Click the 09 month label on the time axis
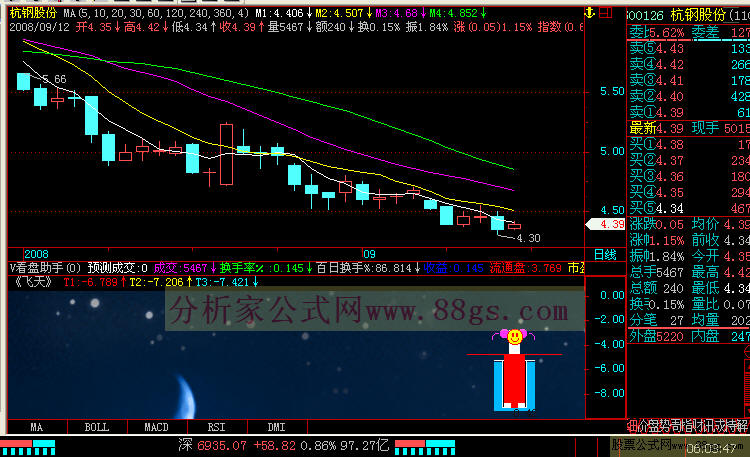Image resolution: width=750 pixels, height=457 pixels. 369,254
